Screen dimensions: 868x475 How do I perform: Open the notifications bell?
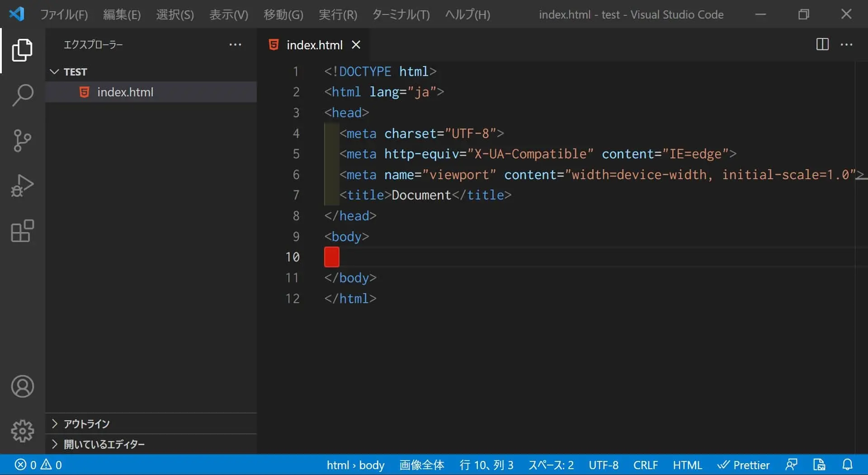pos(847,465)
